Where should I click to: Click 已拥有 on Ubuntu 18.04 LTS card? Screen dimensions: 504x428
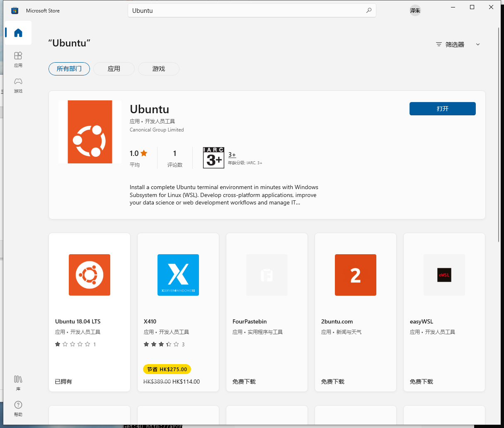coord(63,382)
